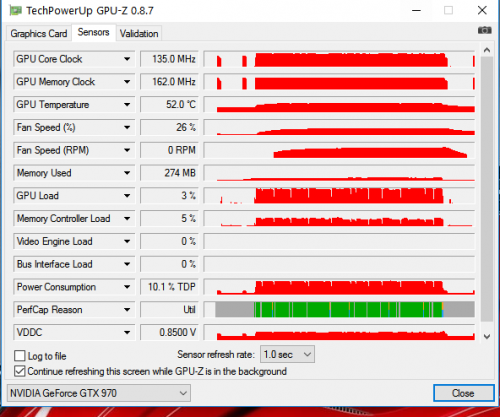The height and width of the screenshot is (417, 500).
Task: Click the GPU Temperature history graph
Action: point(339,105)
